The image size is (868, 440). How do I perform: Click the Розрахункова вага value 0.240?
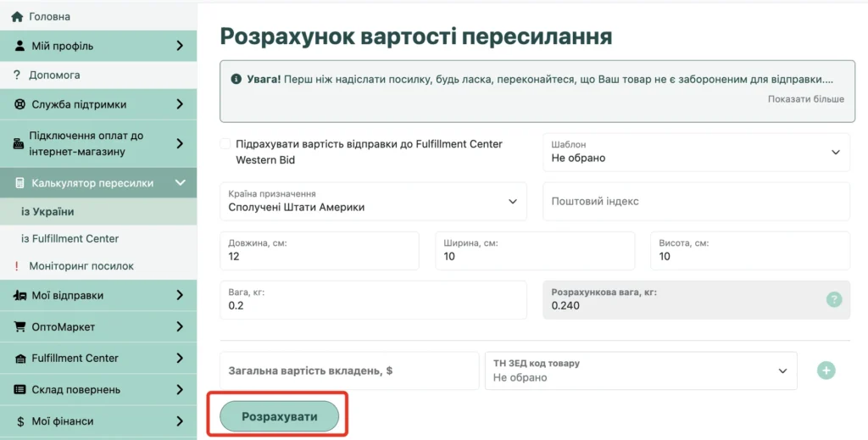tap(565, 305)
